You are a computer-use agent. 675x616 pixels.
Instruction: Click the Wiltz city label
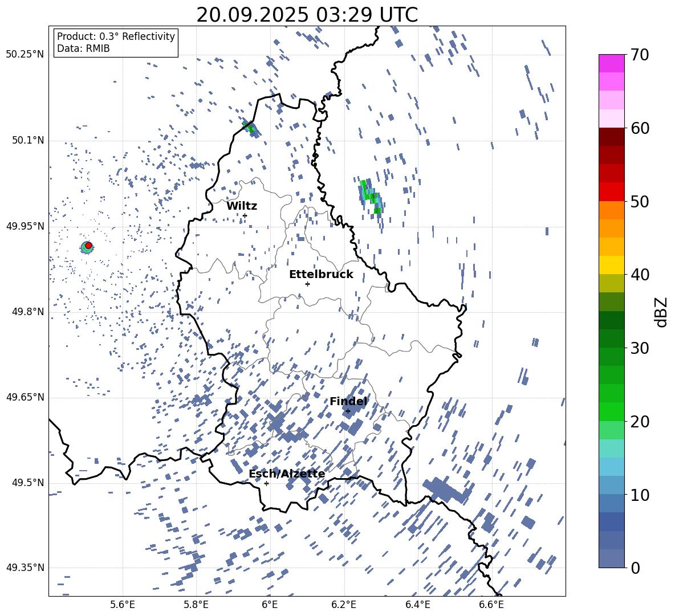pos(242,206)
